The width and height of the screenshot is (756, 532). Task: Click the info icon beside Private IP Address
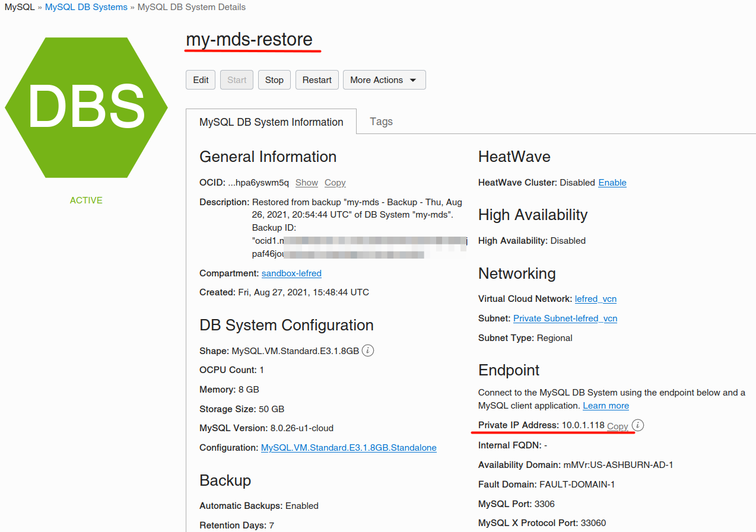(637, 425)
